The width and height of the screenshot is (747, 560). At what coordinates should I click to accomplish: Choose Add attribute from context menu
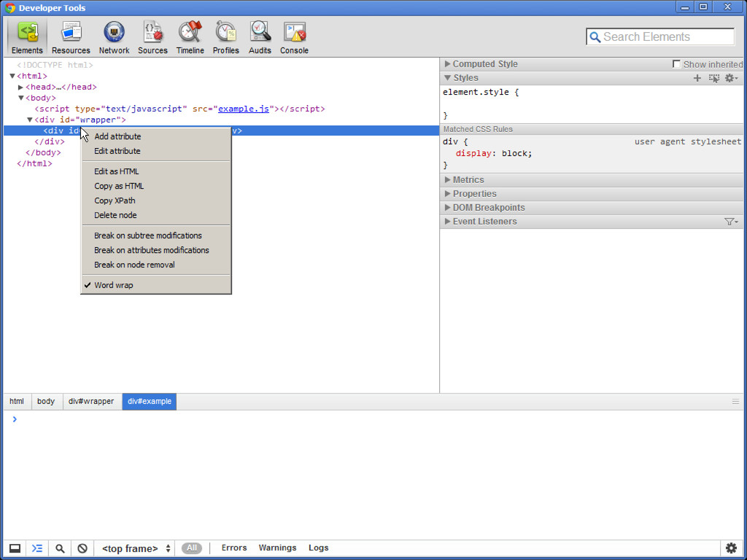(156, 136)
